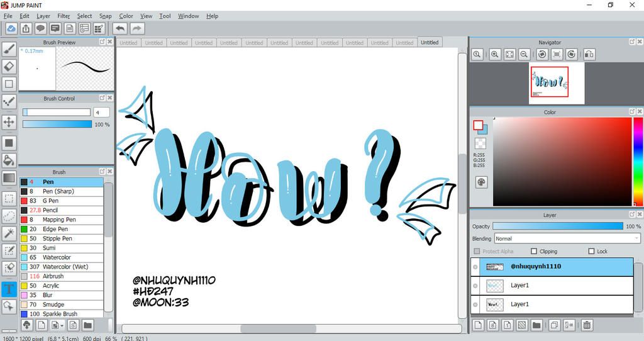Choose the Pen (Sharp) brush
The width and height of the screenshot is (644, 341).
[x=62, y=191]
